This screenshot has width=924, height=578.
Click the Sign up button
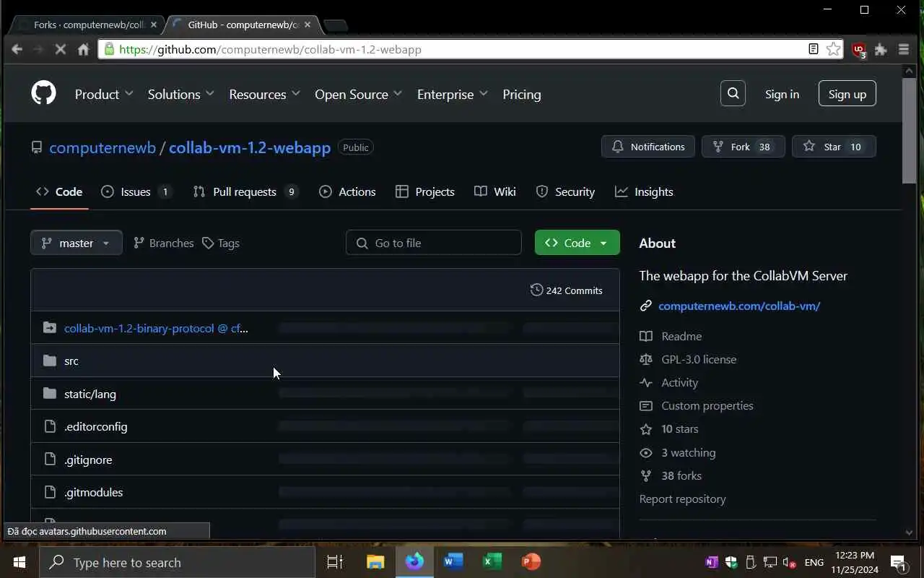coord(847,94)
